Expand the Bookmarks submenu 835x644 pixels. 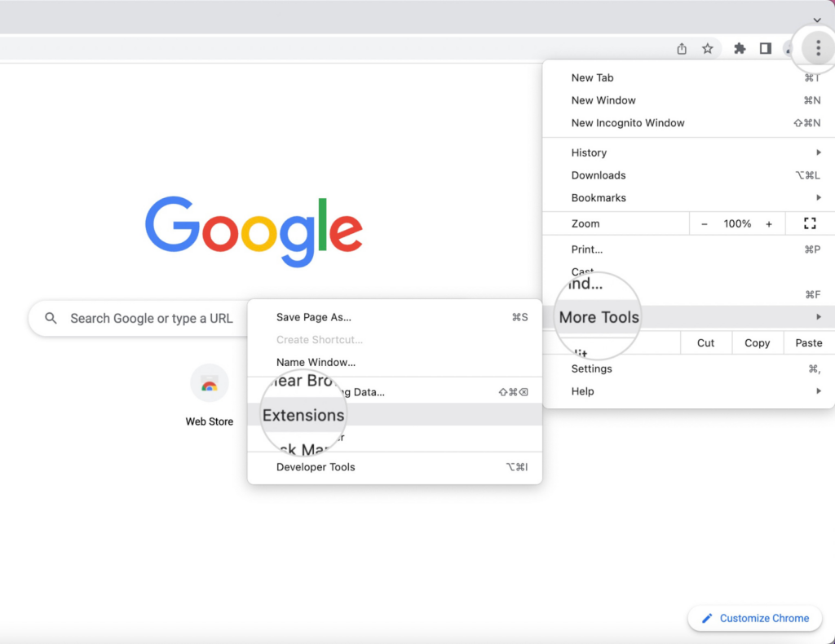(599, 197)
